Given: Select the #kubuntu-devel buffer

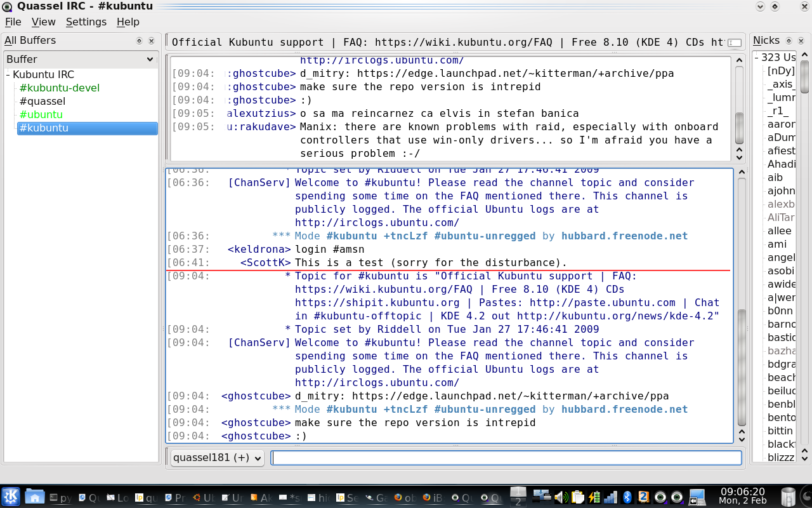Looking at the screenshot, I should point(60,88).
